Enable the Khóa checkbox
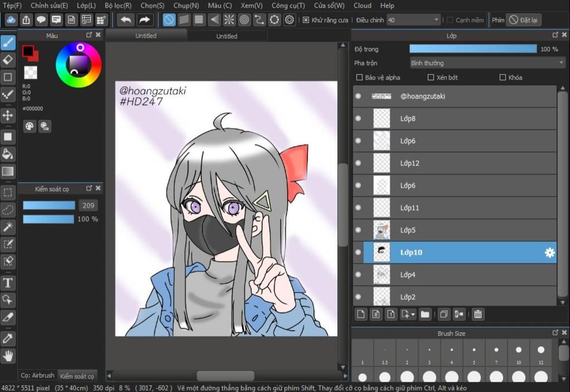The height and width of the screenshot is (392, 570). pyautogui.click(x=503, y=77)
